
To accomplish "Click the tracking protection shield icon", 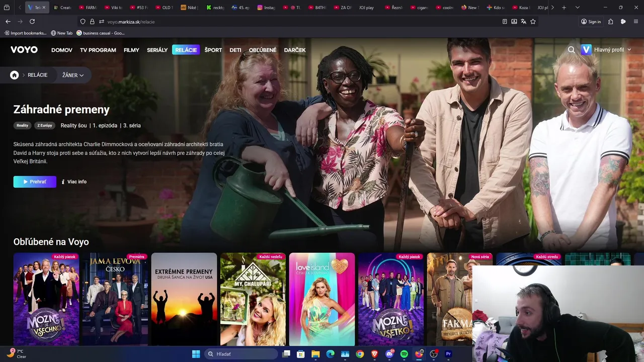I will (83, 22).
